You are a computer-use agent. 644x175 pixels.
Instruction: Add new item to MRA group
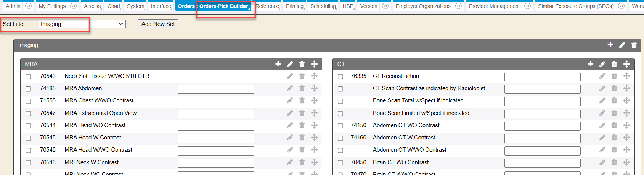pos(278,64)
